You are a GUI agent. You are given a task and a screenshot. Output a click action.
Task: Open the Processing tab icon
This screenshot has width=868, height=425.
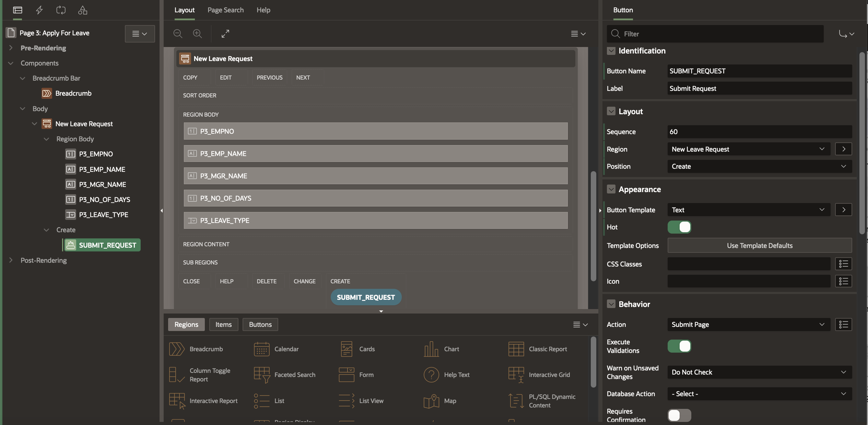61,10
